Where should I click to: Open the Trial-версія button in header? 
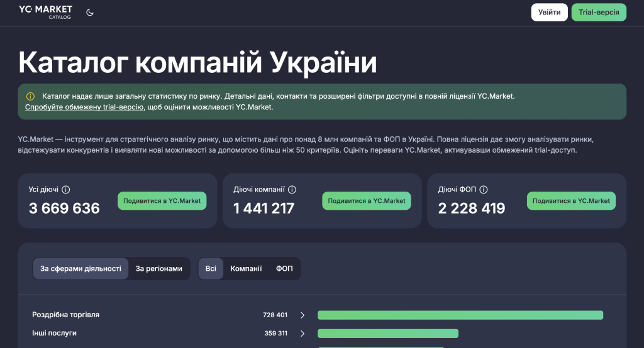tap(599, 13)
